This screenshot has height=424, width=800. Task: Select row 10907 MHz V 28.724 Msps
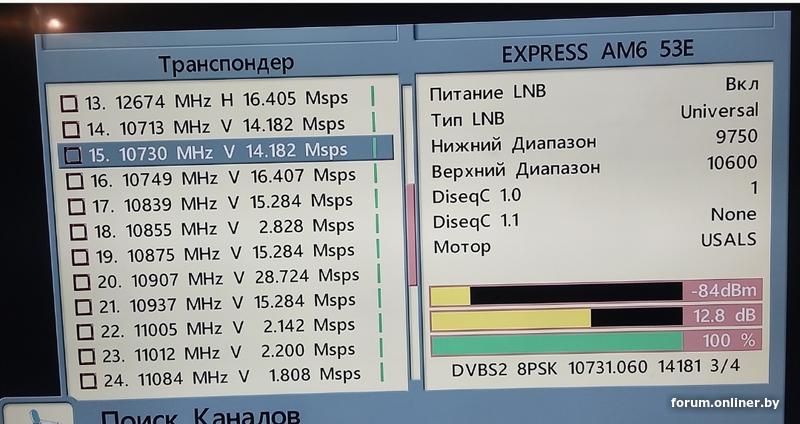(229, 279)
